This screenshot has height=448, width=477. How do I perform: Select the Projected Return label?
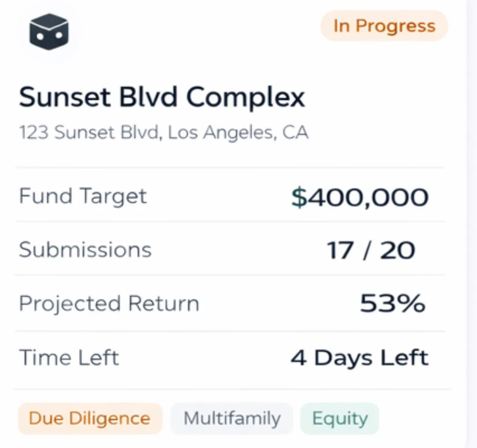click(x=109, y=303)
